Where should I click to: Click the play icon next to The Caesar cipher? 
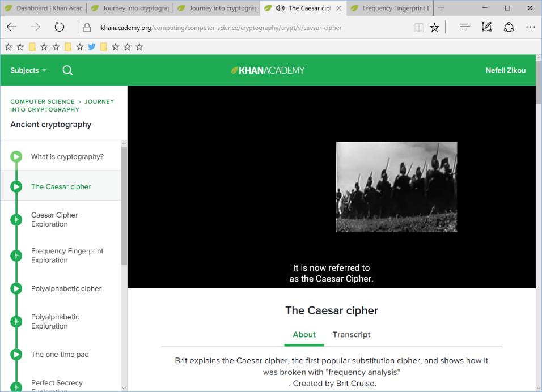[16, 187]
